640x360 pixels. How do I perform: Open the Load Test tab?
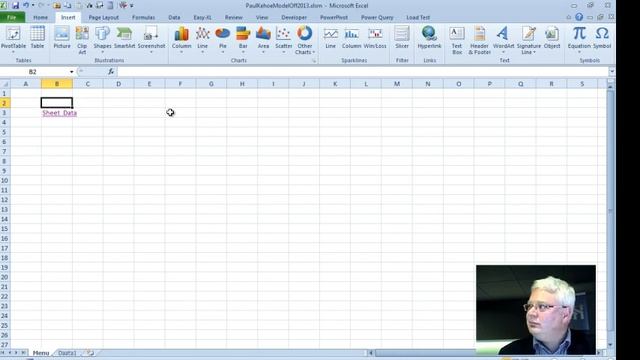tap(418, 18)
